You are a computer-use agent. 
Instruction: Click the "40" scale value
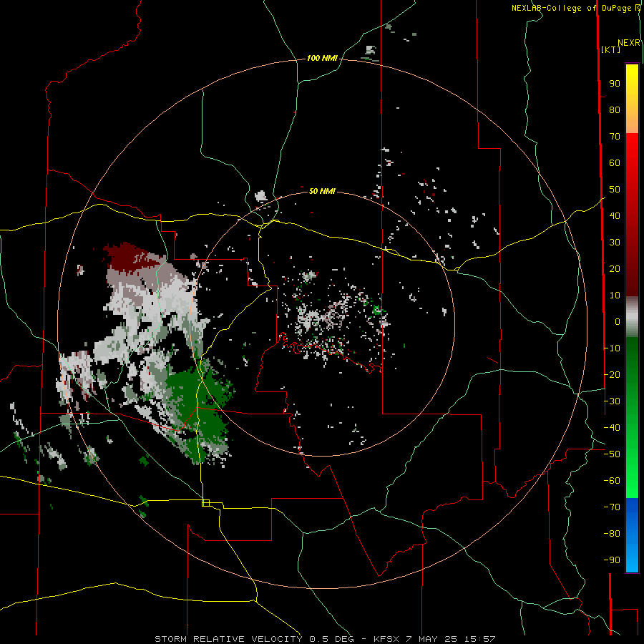click(x=615, y=216)
